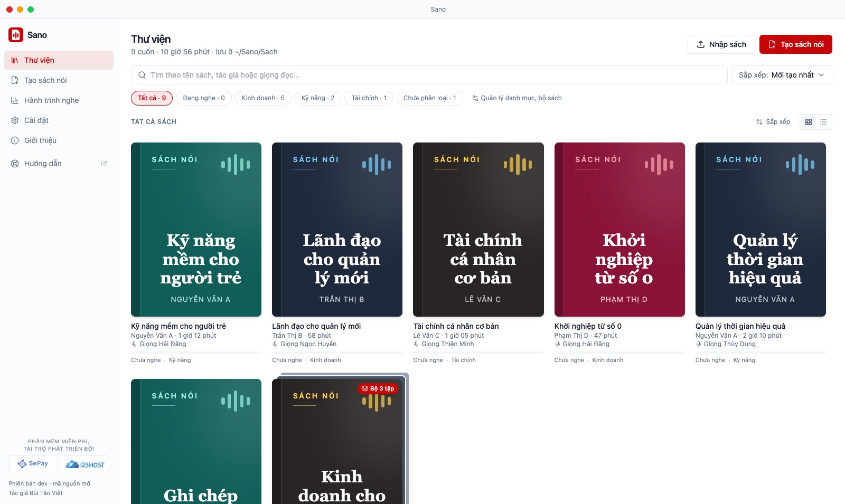Click the settings icon beside Quản lý danh mục
Image resolution: width=845 pixels, height=504 pixels.
click(x=475, y=98)
